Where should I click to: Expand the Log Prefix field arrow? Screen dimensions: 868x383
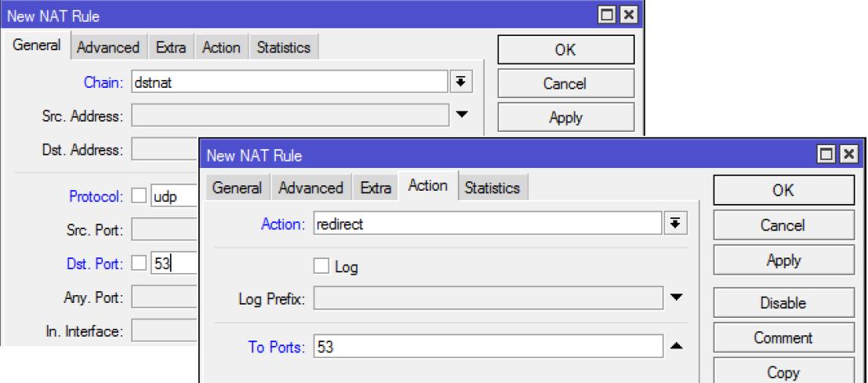tap(676, 298)
